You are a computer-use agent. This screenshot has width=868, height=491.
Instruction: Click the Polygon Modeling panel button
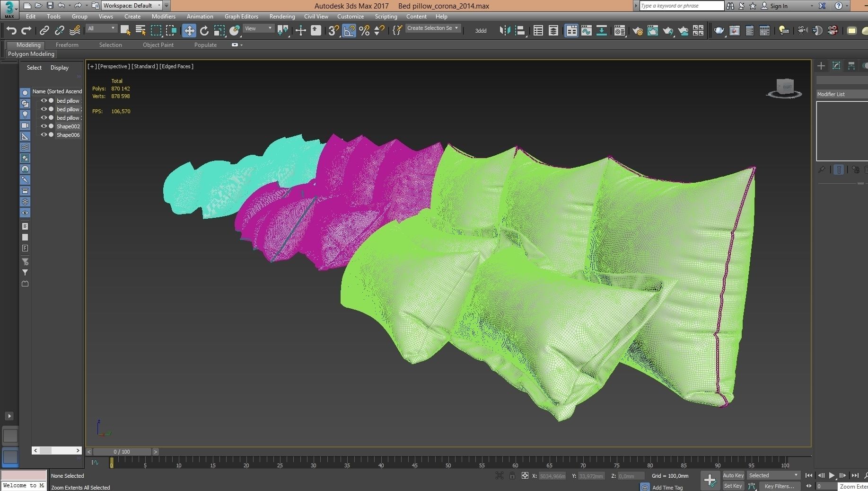(x=31, y=54)
